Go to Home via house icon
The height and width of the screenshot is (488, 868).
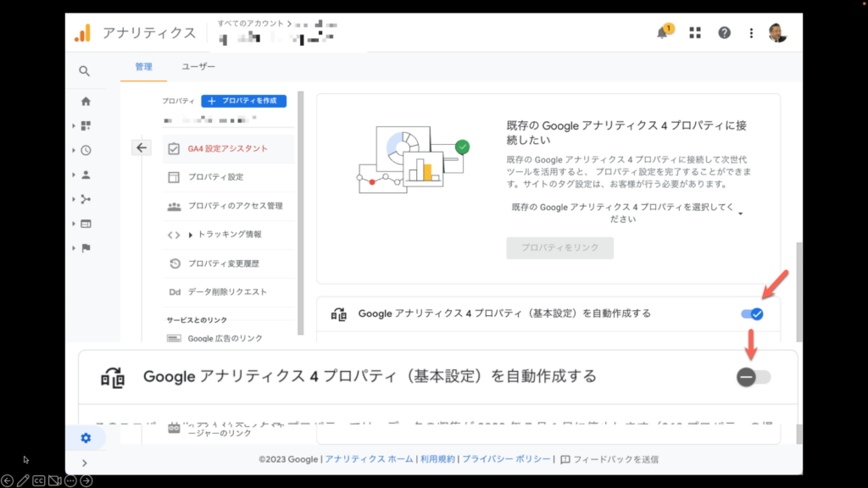point(86,102)
